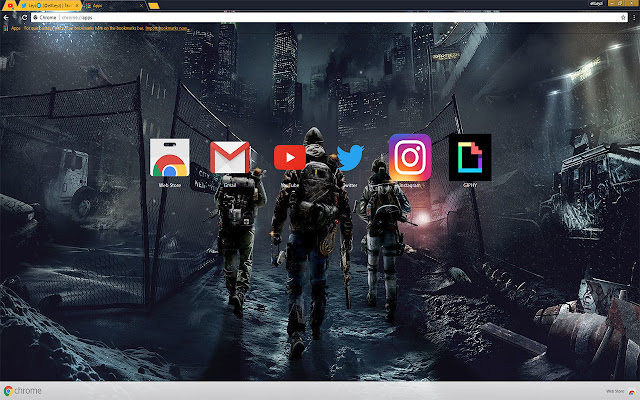Restore the Chrome window size
This screenshot has width=640, height=400.
pos(620,3)
